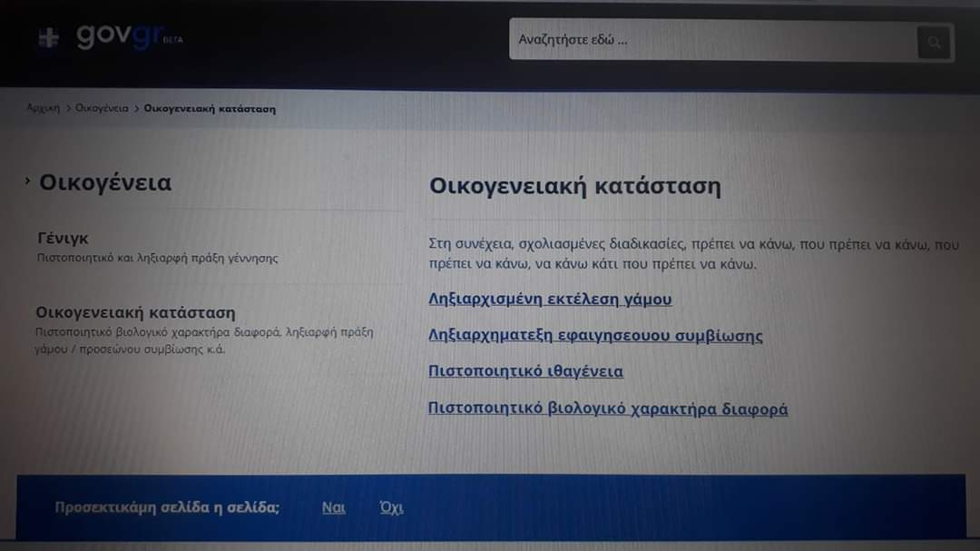Viewport: 980px width, 551px height.
Task: Click the Greek emblem cross icon
Action: click(x=48, y=38)
